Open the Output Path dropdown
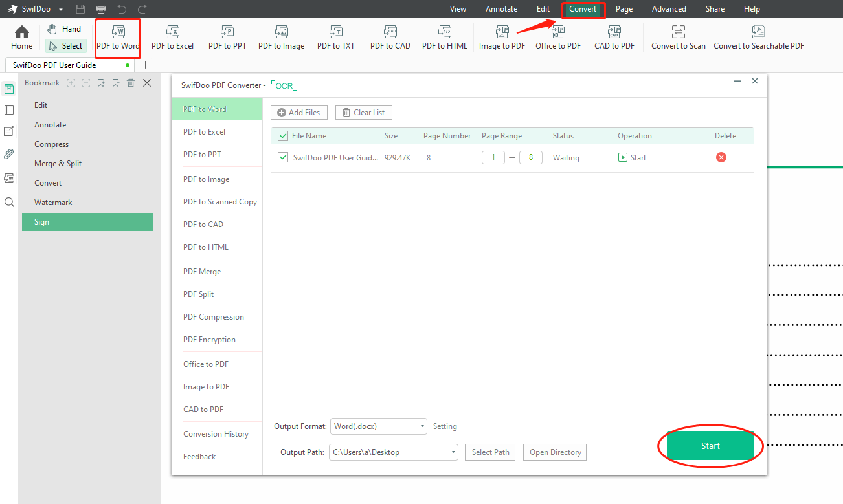843x504 pixels. [394, 452]
